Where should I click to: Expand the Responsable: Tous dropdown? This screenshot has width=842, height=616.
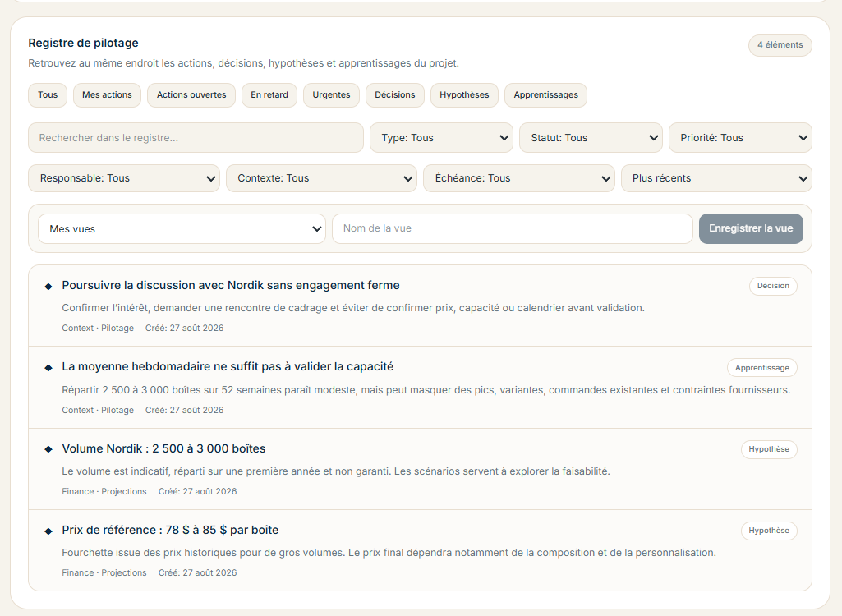click(124, 178)
